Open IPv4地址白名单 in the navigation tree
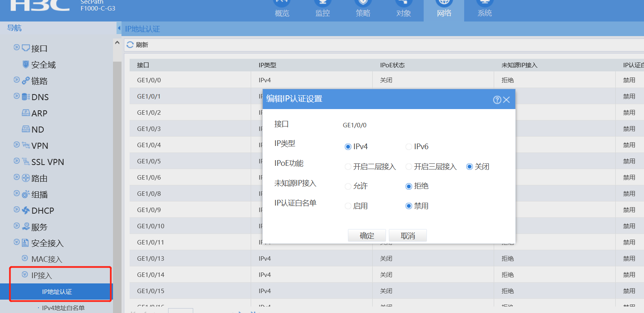The width and height of the screenshot is (644, 313). click(x=63, y=308)
